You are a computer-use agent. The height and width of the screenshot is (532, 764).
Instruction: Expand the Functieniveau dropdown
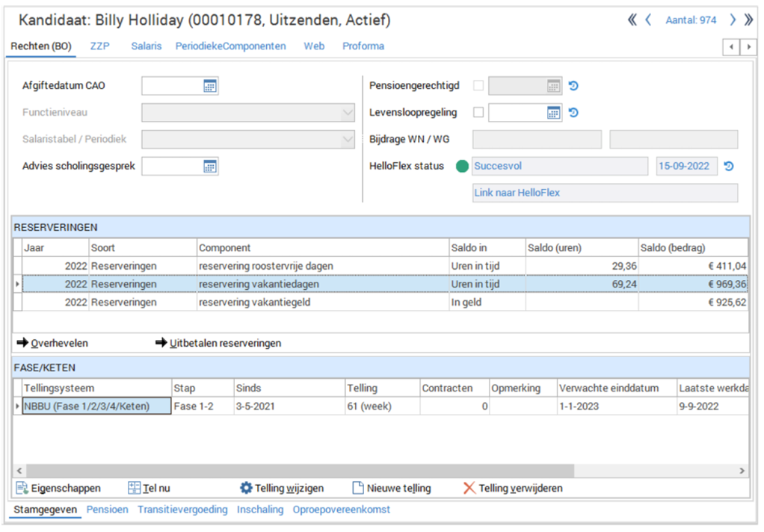(x=348, y=113)
